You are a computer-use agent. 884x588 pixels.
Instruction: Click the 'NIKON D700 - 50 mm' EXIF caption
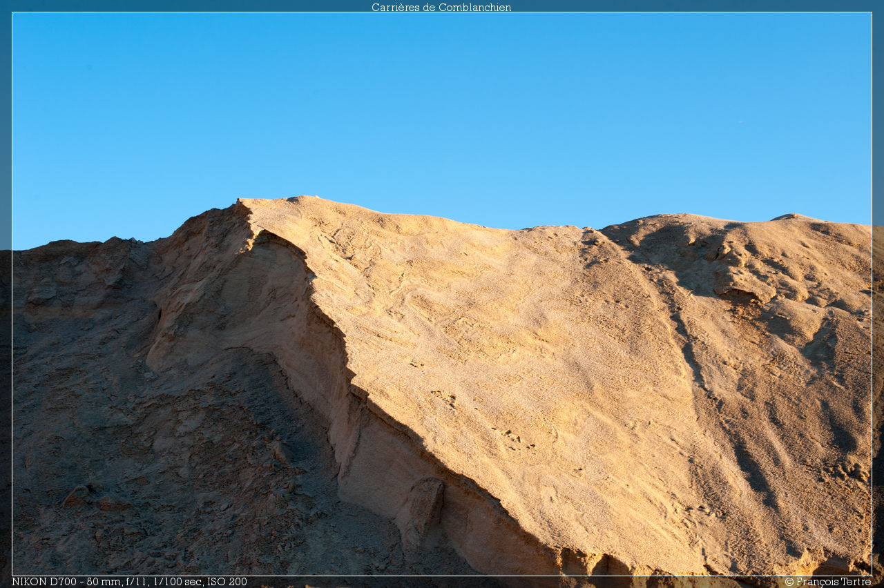coord(129,582)
